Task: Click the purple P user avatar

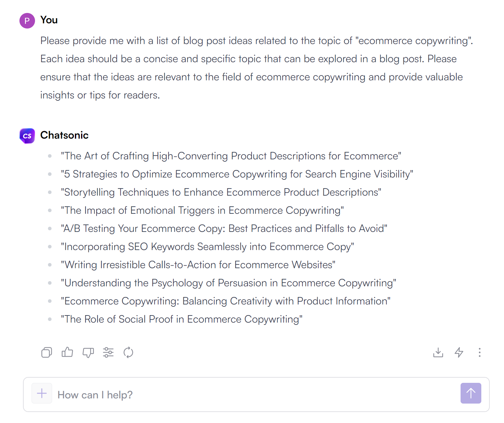Action: click(27, 21)
